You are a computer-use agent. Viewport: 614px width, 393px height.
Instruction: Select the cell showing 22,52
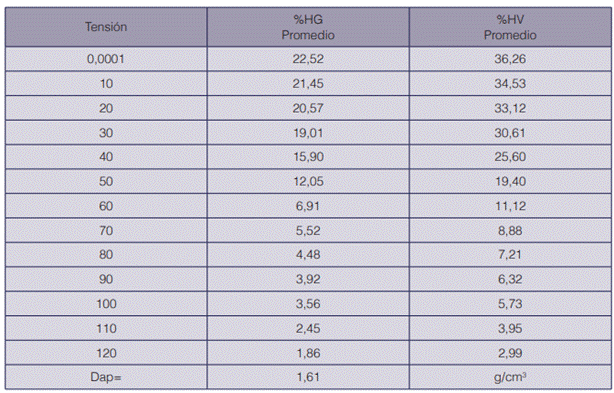pyautogui.click(x=308, y=59)
